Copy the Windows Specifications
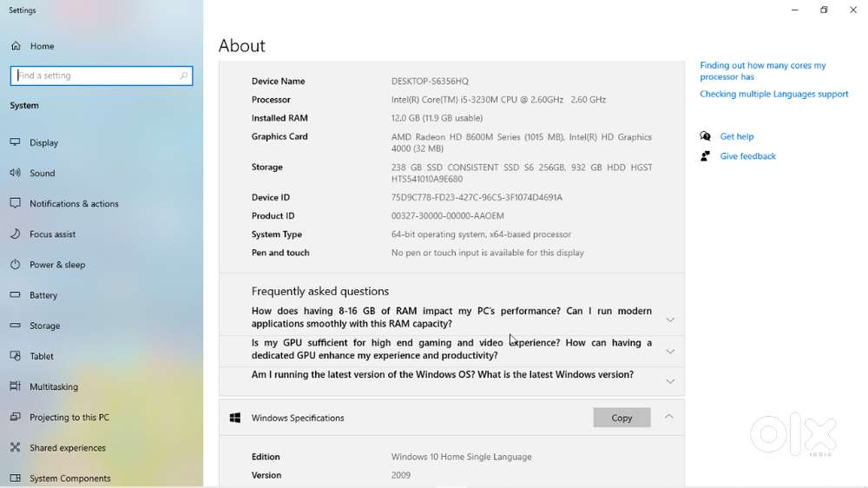 coord(621,418)
